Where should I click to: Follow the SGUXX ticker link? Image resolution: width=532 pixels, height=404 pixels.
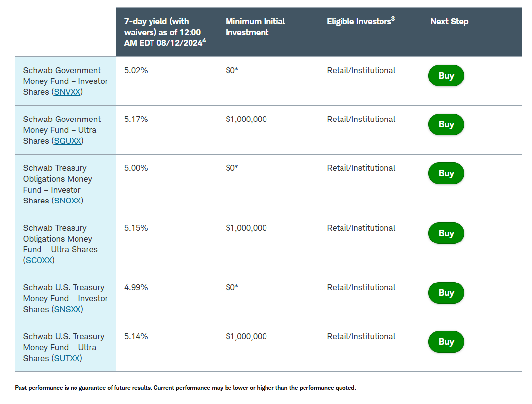pyautogui.click(x=68, y=141)
